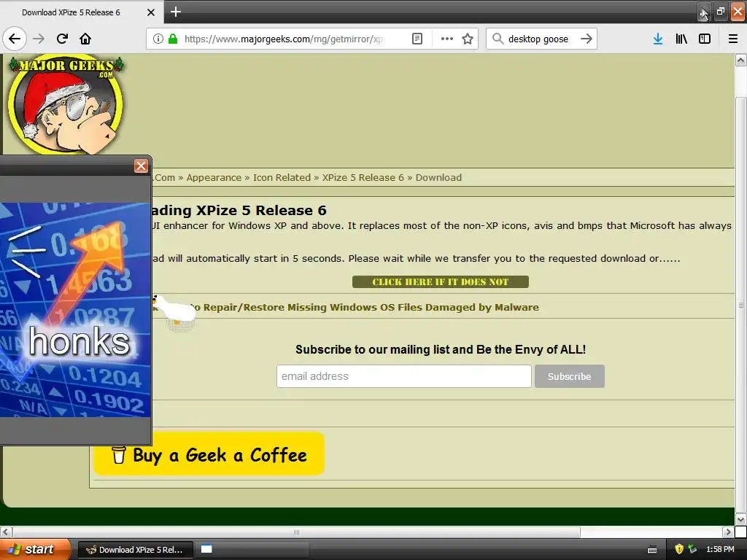
Task: Reload the page with the refresh icon
Action: pyautogui.click(x=62, y=39)
